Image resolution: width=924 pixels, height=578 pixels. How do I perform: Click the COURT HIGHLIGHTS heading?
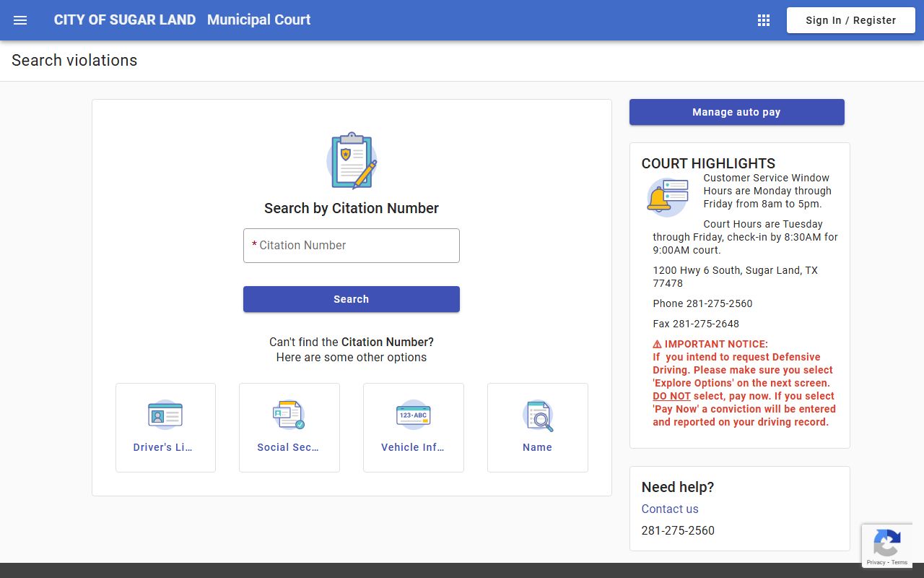tap(708, 163)
